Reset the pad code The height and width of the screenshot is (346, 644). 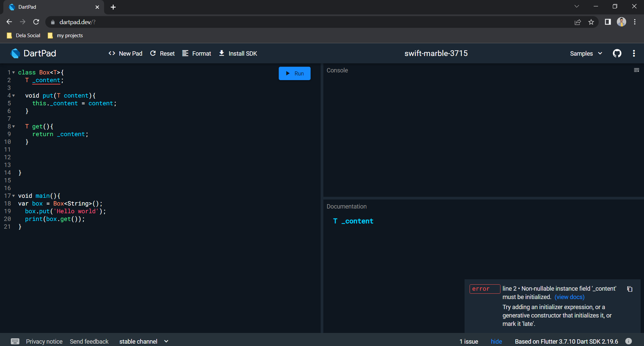[x=162, y=53]
